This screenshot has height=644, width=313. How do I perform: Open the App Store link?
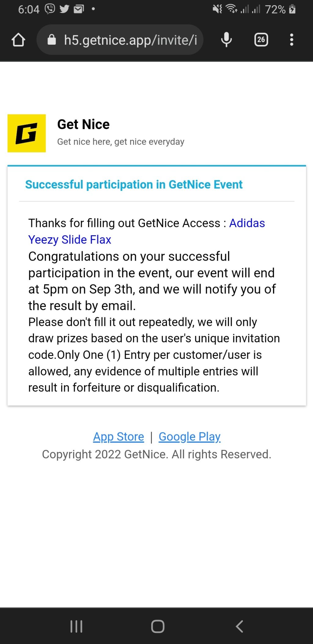(x=119, y=437)
